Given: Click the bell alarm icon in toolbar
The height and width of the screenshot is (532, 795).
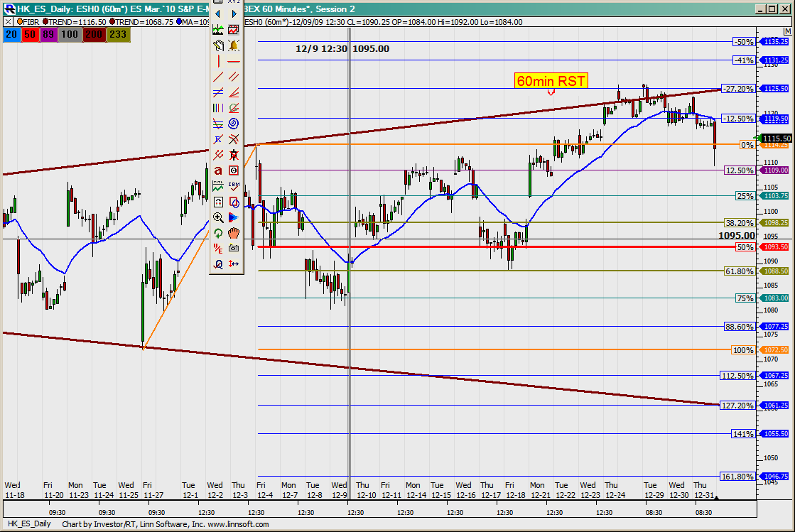Looking at the screenshot, I should point(234,45).
